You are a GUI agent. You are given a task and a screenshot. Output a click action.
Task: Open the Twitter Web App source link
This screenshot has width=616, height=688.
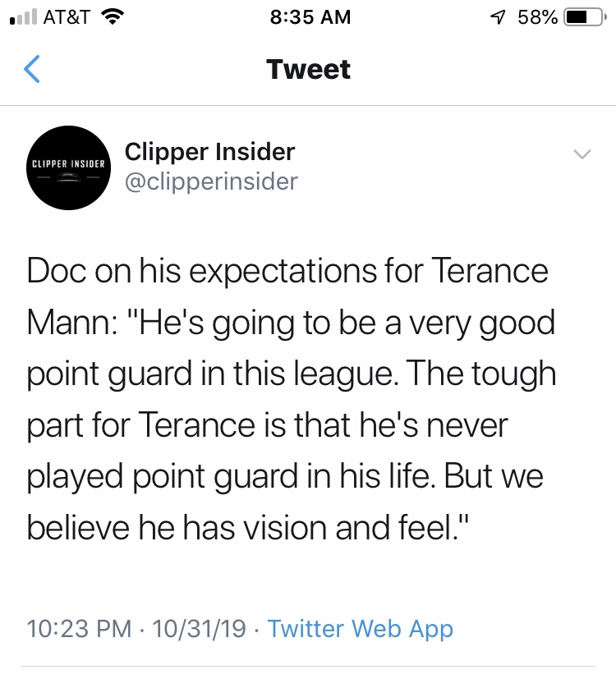[361, 629]
